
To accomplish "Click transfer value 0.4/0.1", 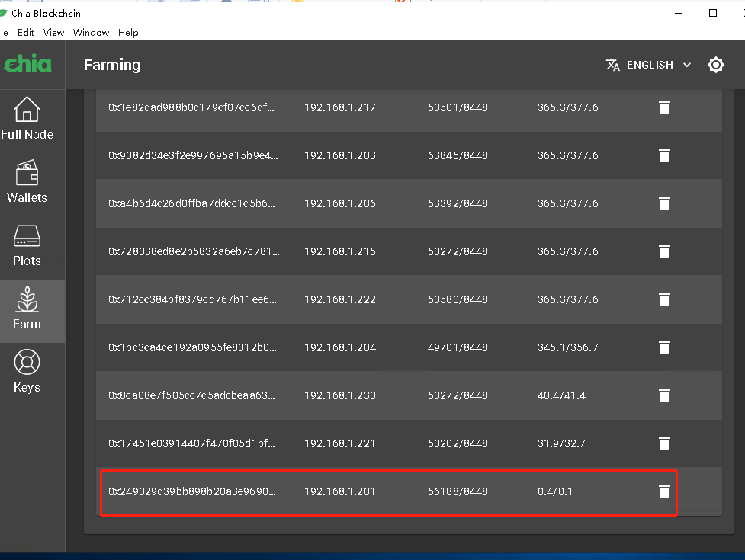I will (x=554, y=491).
